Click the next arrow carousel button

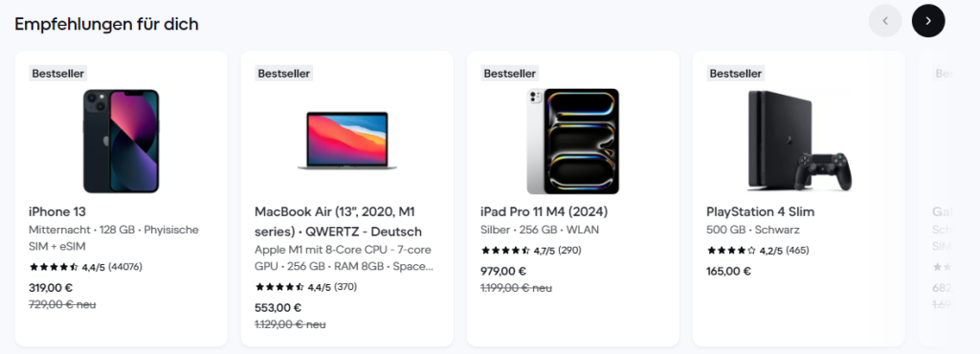[x=928, y=21]
